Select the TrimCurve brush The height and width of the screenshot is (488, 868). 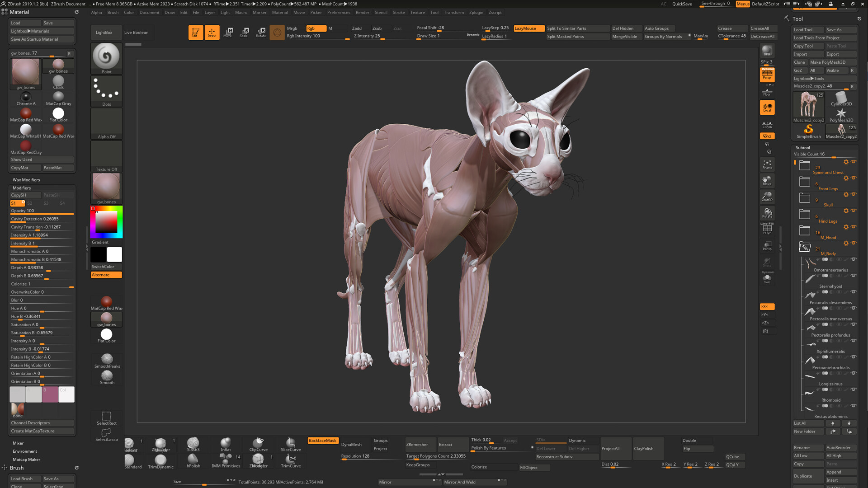(x=291, y=461)
